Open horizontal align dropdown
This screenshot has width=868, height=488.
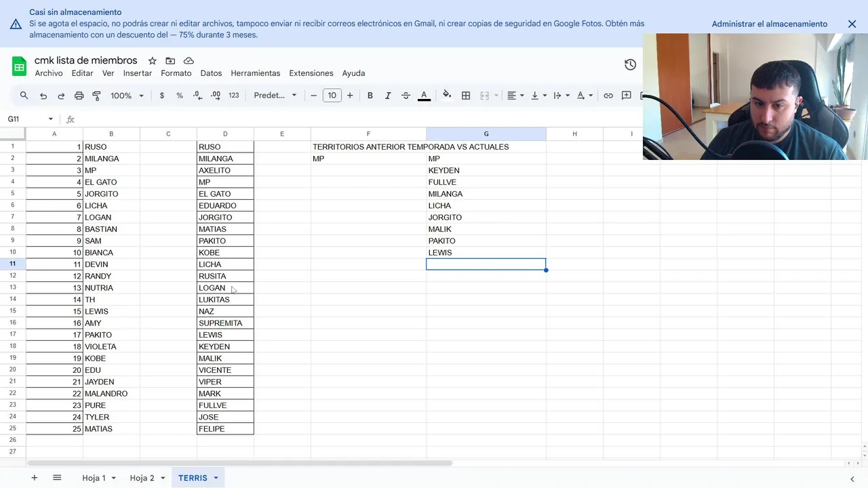[516, 96]
